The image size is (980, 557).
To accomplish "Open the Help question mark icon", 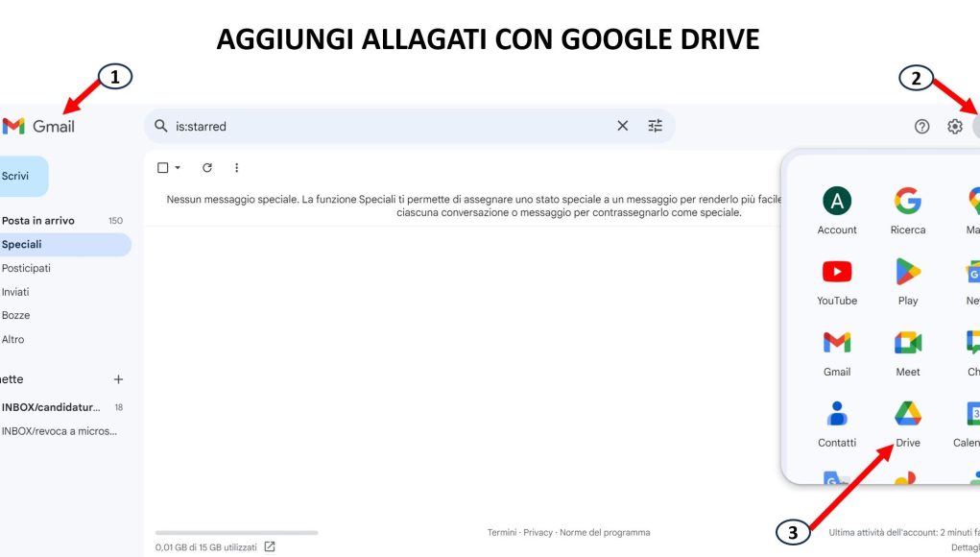I will pyautogui.click(x=921, y=126).
